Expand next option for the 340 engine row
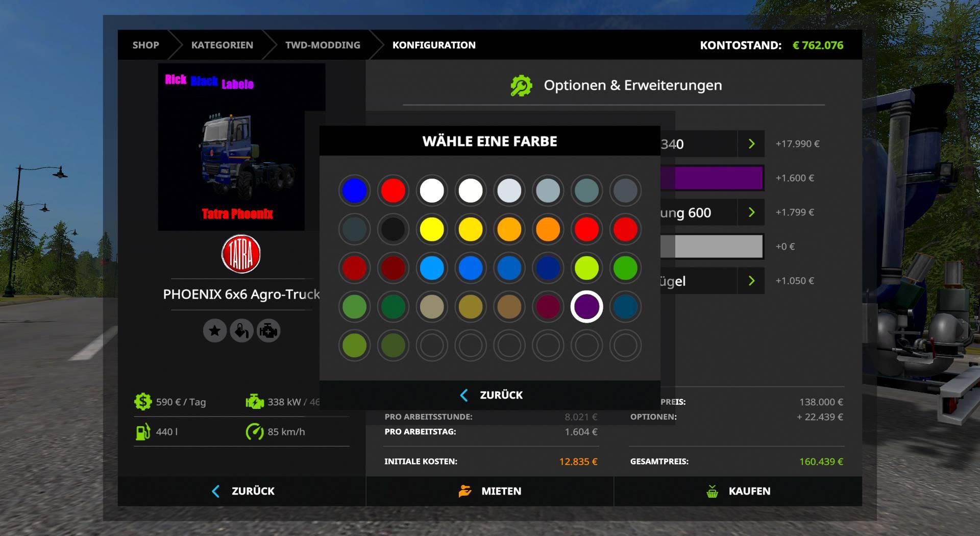The image size is (980, 536). [751, 144]
